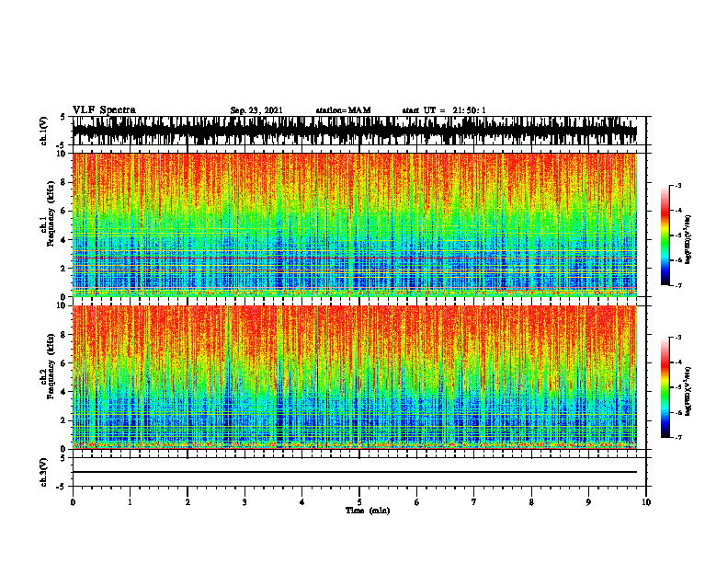Click the "6" time axis tick label
The image size is (728, 563).
tap(417, 502)
